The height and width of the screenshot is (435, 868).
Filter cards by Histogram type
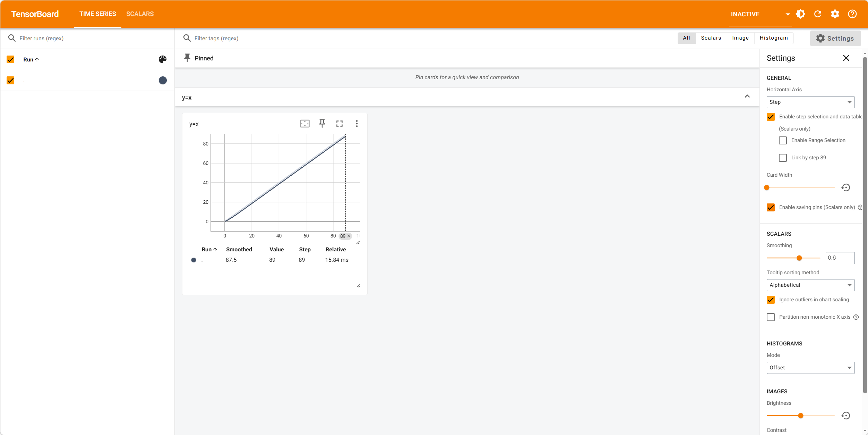[773, 38]
